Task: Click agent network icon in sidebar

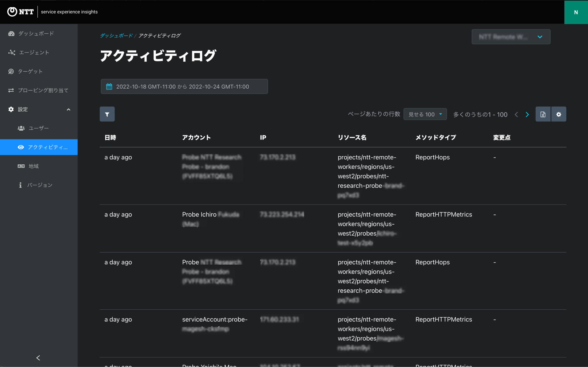Action: pyautogui.click(x=12, y=52)
